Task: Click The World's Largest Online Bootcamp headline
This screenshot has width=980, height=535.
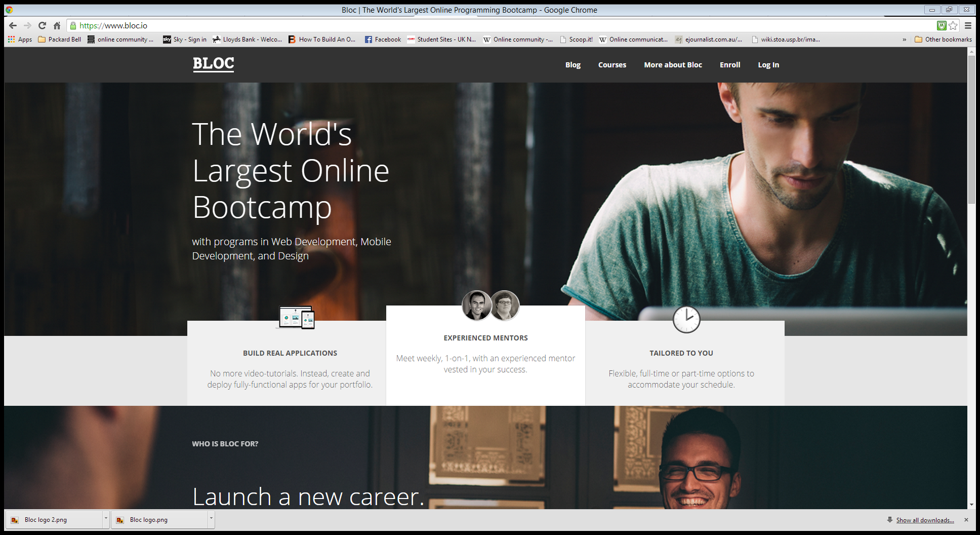Action: [x=291, y=171]
